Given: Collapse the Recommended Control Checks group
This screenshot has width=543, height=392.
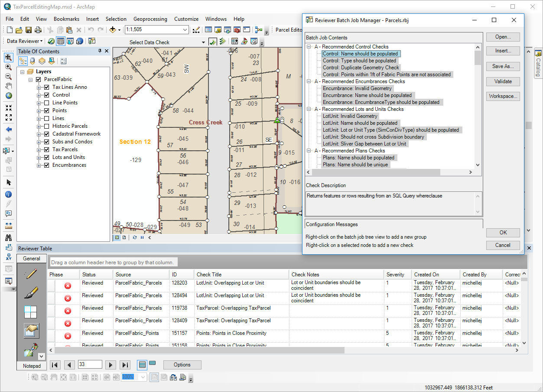Looking at the screenshot, I should click(x=309, y=47).
